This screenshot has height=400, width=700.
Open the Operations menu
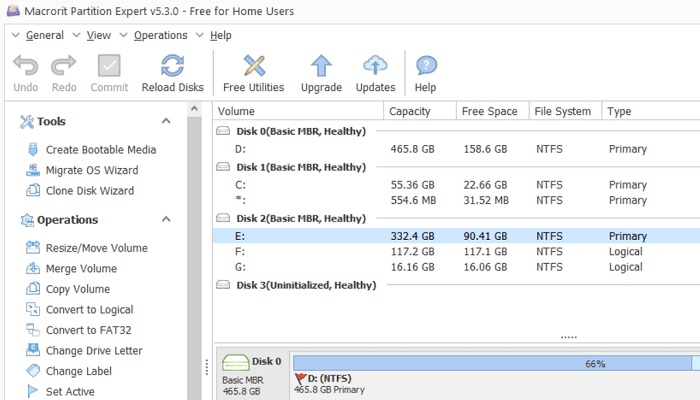click(x=160, y=35)
